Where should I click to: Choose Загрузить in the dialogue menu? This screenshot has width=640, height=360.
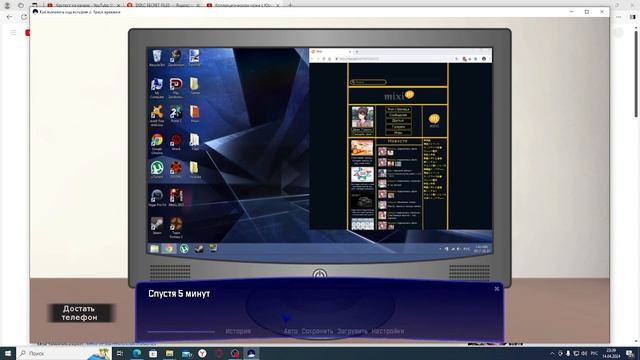click(352, 331)
